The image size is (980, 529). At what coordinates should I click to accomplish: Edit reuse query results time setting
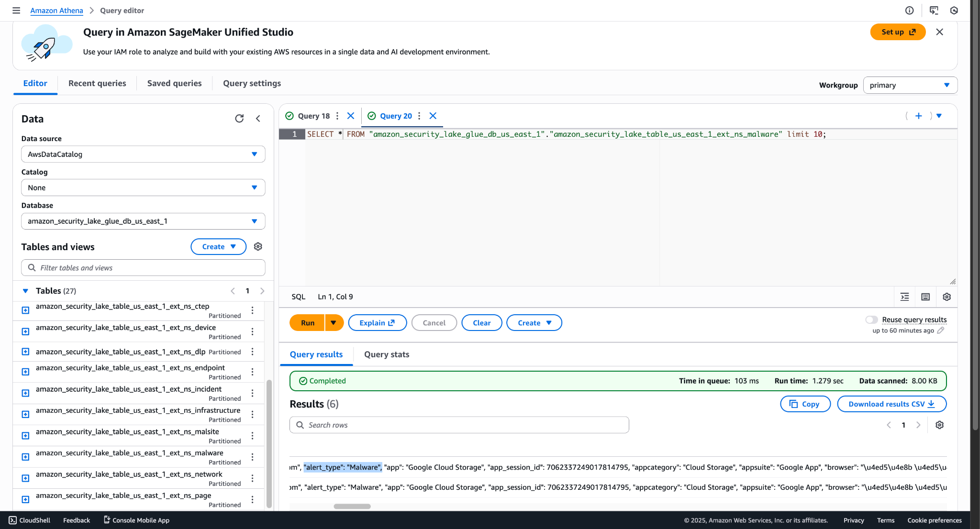click(941, 331)
